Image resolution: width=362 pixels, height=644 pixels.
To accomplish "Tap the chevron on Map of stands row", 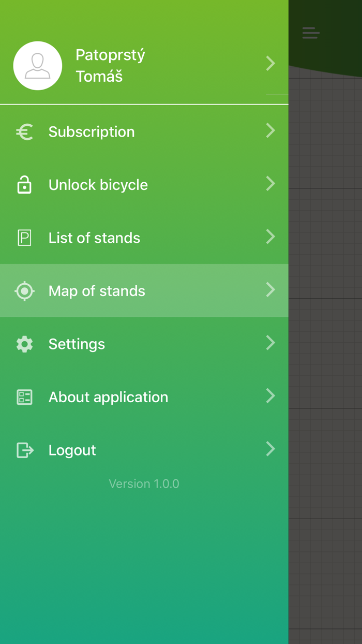I will [270, 289].
